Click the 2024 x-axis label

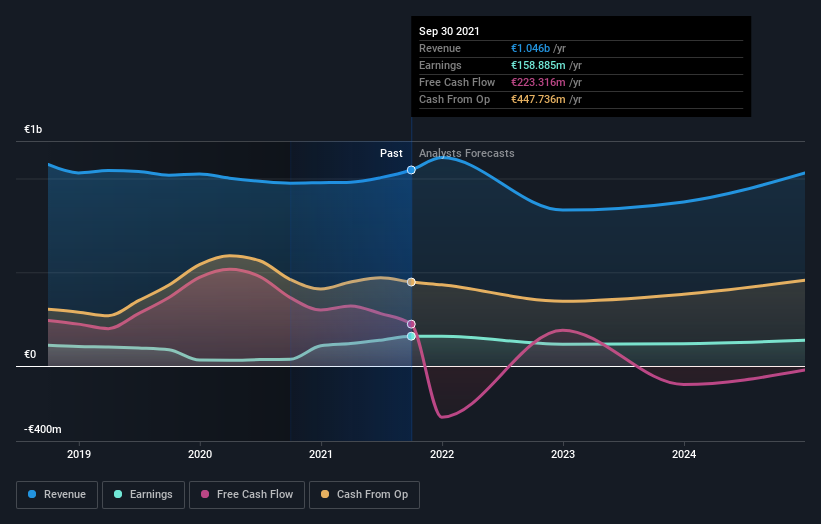[x=684, y=454]
